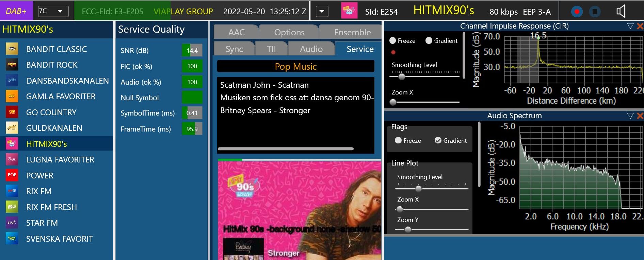Image resolution: width=644 pixels, height=260 pixels.
Task: Disable Gradient in Audio Spectrum Flags
Action: coord(438,140)
